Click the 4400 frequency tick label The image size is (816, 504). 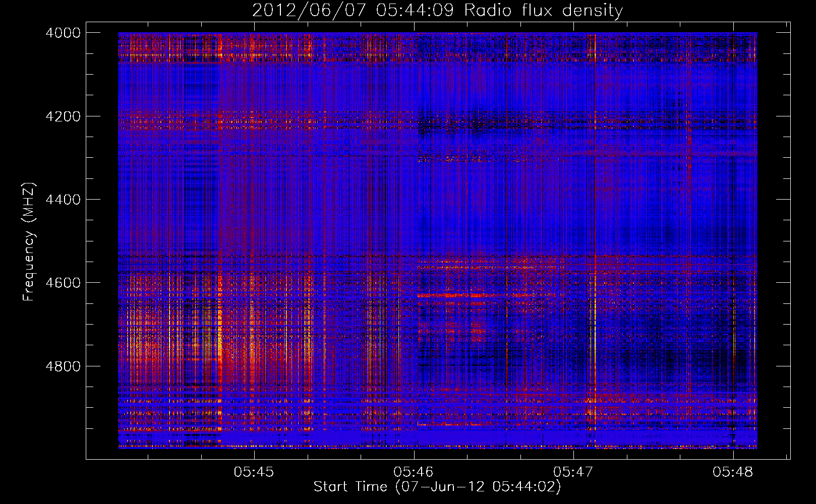(x=63, y=200)
